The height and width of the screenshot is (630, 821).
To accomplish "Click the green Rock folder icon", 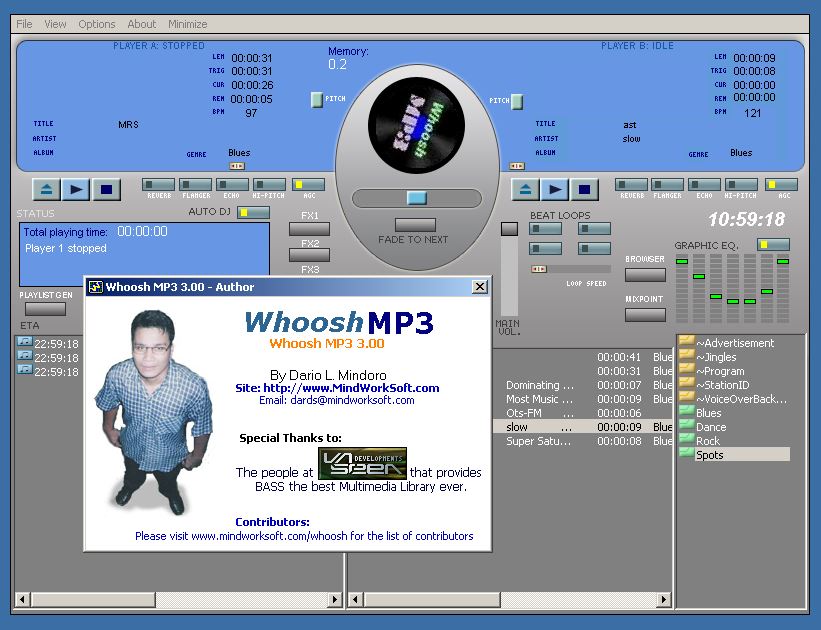I will click(x=686, y=440).
